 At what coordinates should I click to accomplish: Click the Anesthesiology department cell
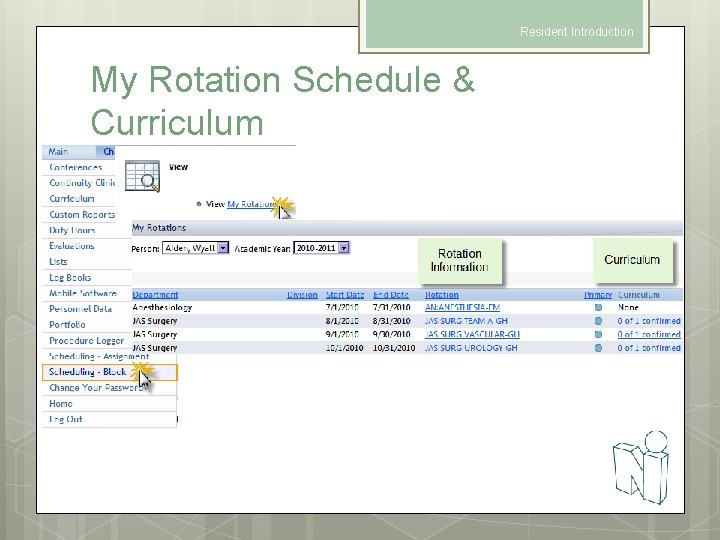point(162,307)
